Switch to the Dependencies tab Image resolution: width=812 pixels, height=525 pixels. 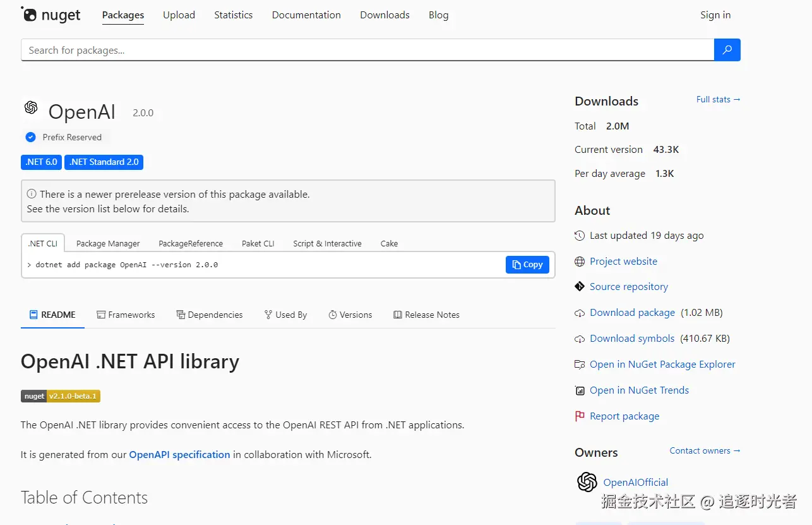coord(209,315)
